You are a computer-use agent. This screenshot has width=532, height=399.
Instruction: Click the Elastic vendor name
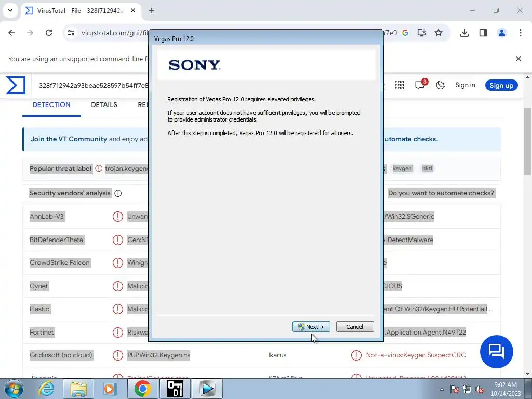point(39,309)
